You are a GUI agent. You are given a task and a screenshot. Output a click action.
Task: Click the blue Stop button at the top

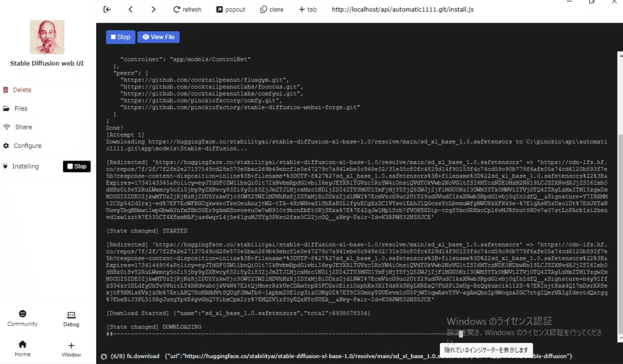pos(120,37)
